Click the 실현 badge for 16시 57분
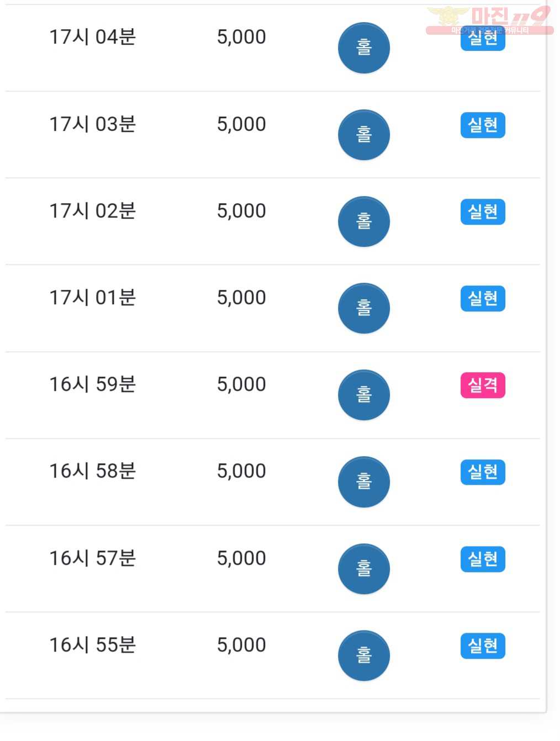560x741 pixels. (483, 559)
